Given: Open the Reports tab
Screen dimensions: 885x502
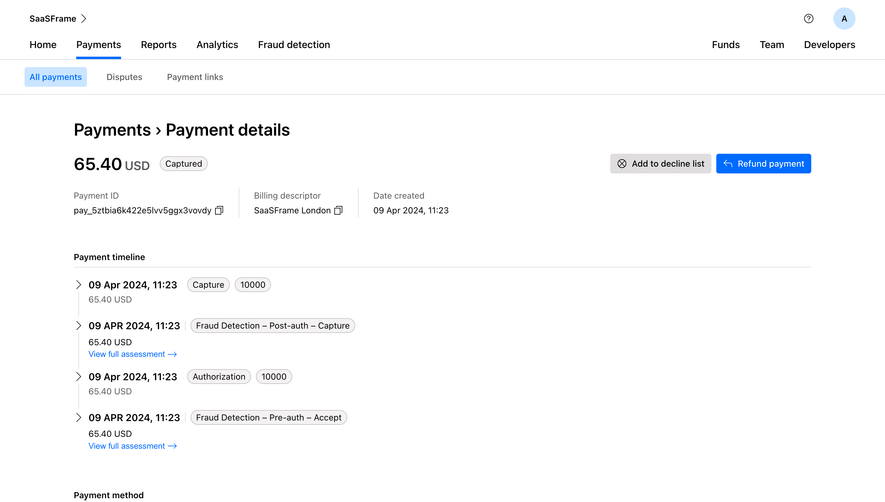Looking at the screenshot, I should pos(159,45).
